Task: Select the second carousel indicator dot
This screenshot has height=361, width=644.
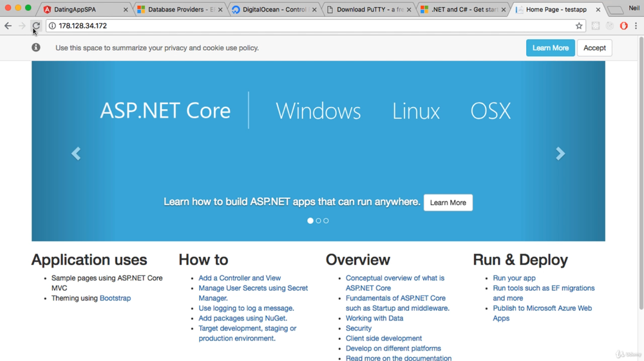Action: pyautogui.click(x=318, y=221)
